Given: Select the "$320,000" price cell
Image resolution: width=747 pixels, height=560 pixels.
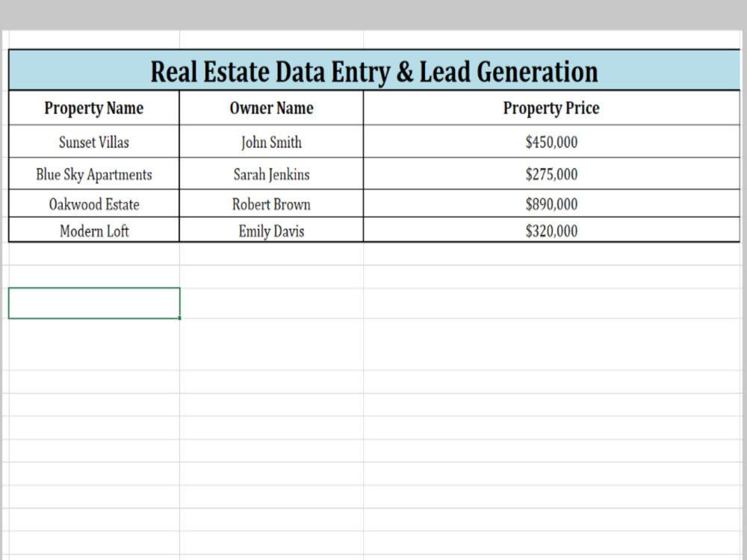Looking at the screenshot, I should pos(552,231).
